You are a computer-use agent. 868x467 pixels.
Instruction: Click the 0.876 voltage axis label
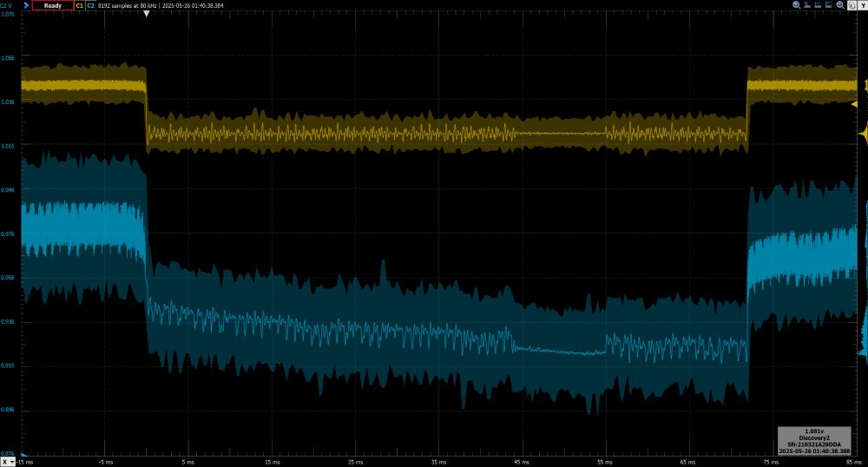[x=8, y=454]
